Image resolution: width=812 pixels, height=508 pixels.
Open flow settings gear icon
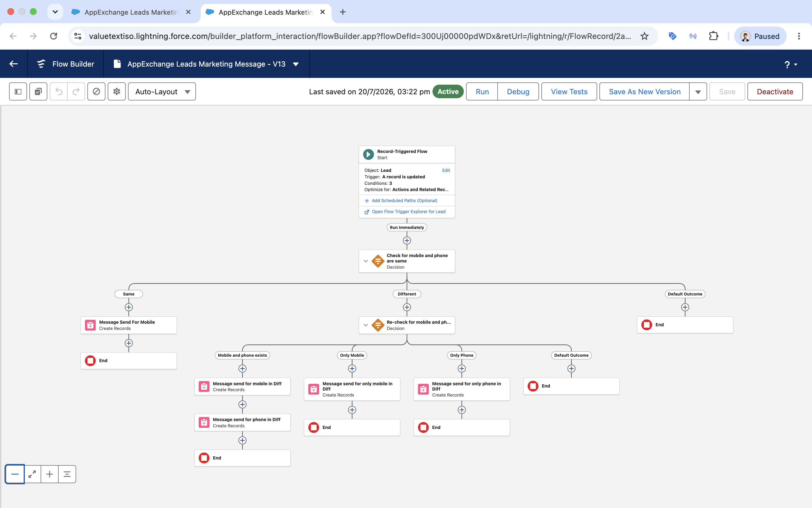pyautogui.click(x=117, y=91)
